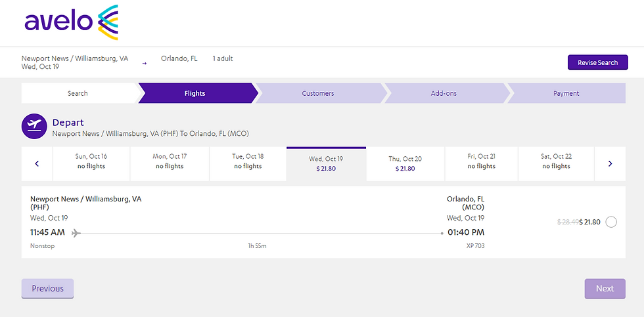
Task: Show previous dates with left chevron
Action: [x=37, y=163]
